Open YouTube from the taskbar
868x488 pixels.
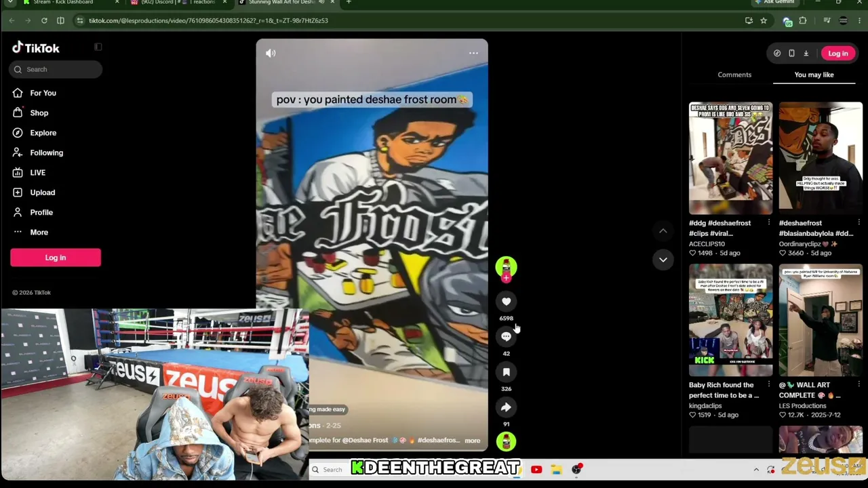[x=536, y=469]
